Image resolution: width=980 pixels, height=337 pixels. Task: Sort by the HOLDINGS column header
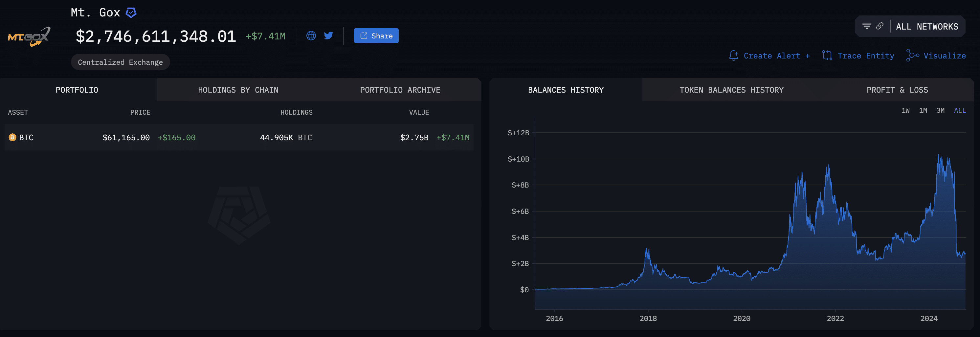(x=296, y=112)
